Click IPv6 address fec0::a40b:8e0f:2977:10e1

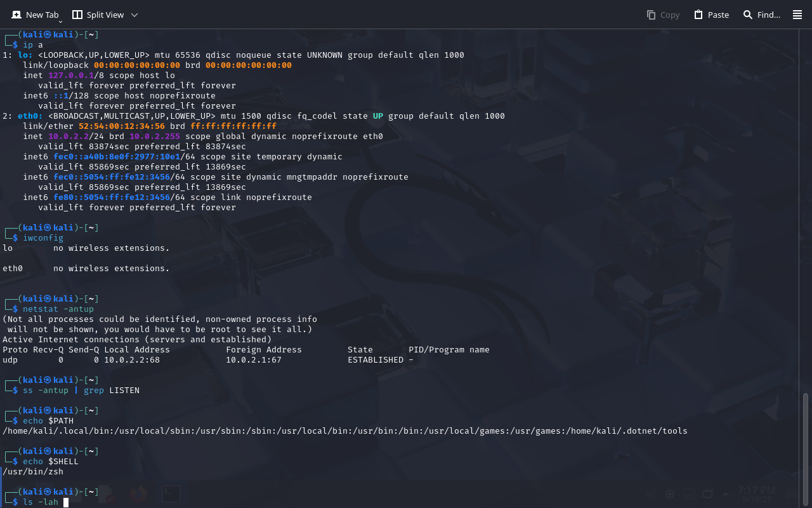click(x=117, y=157)
